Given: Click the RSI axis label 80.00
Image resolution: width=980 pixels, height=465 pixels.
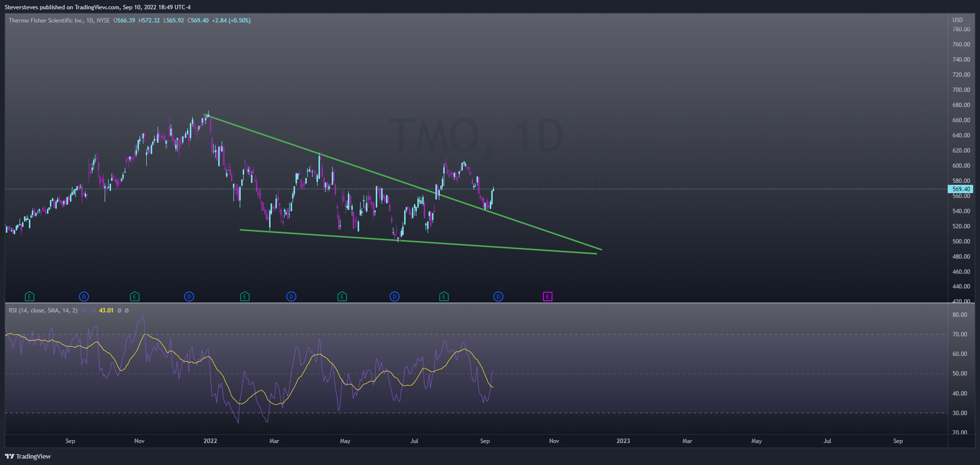Looking at the screenshot, I should [960, 315].
